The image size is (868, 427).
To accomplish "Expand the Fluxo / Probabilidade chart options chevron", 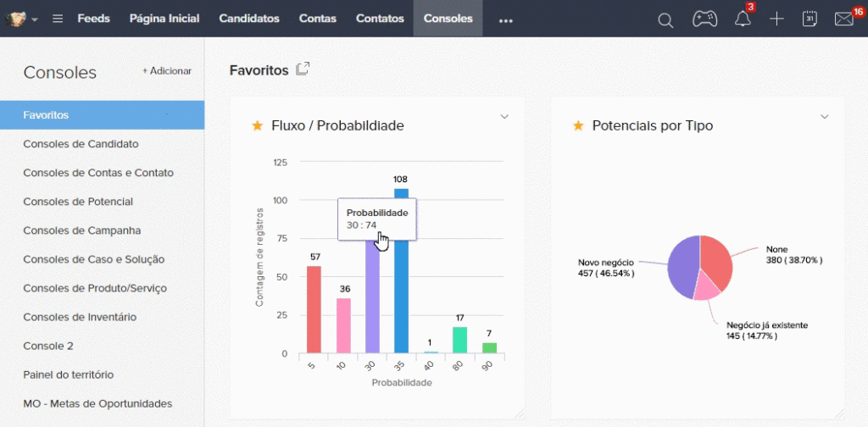I will pyautogui.click(x=504, y=116).
